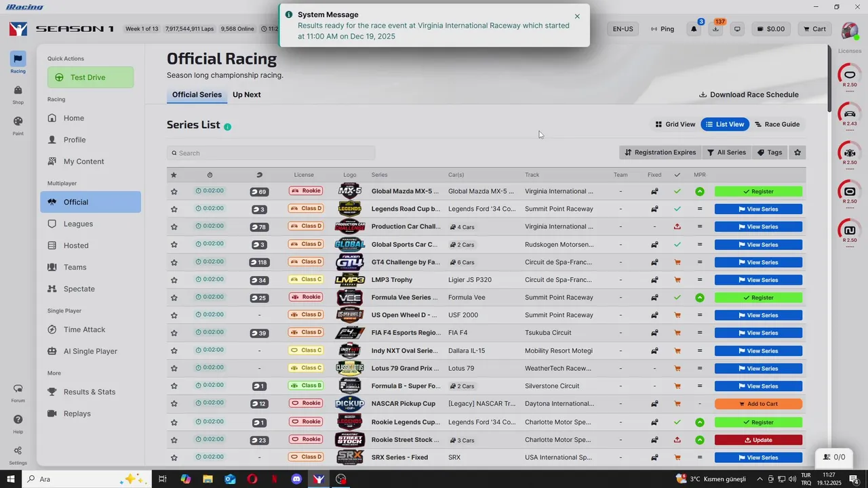This screenshot has width=868, height=488.
Task: Favorite the NASCAR Pickup Cup series
Action: (x=174, y=404)
